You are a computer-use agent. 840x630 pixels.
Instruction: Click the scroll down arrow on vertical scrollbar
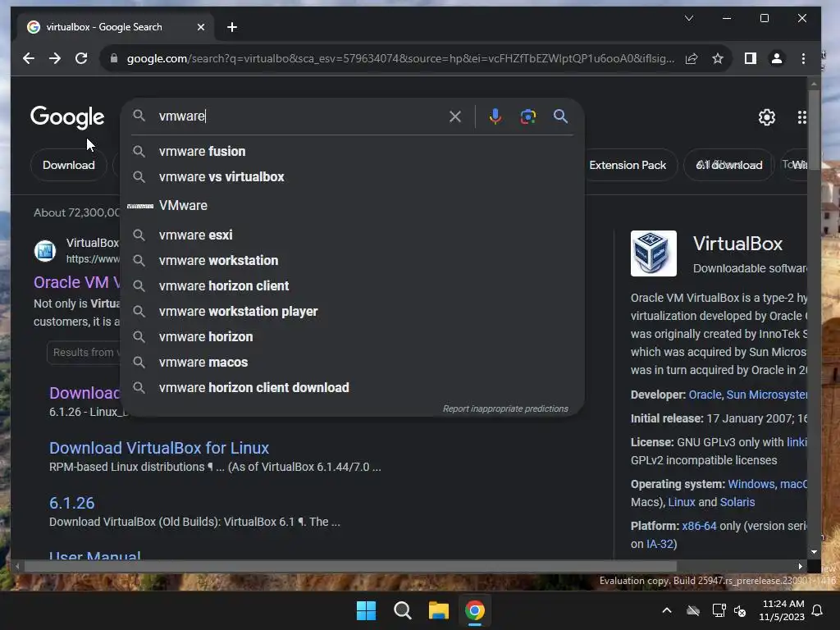click(x=814, y=552)
